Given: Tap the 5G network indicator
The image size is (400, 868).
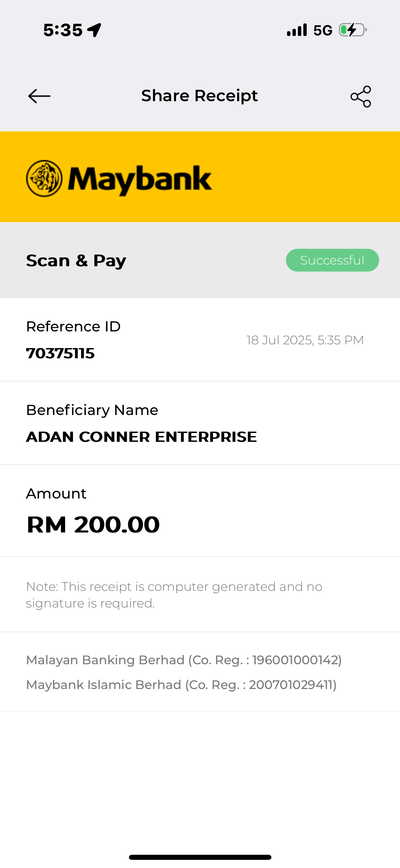Looking at the screenshot, I should pyautogui.click(x=323, y=30).
